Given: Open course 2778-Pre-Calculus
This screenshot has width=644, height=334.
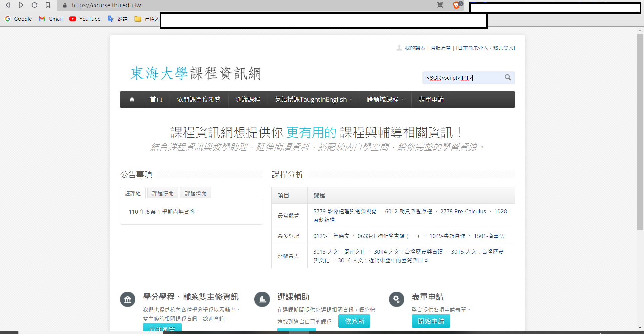Looking at the screenshot, I should pyautogui.click(x=463, y=211).
